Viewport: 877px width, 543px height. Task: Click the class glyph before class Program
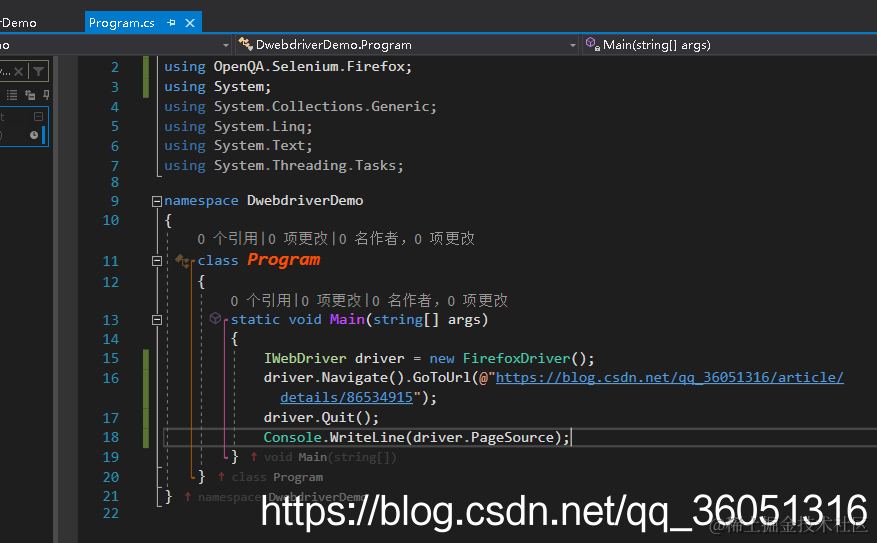tap(183, 261)
